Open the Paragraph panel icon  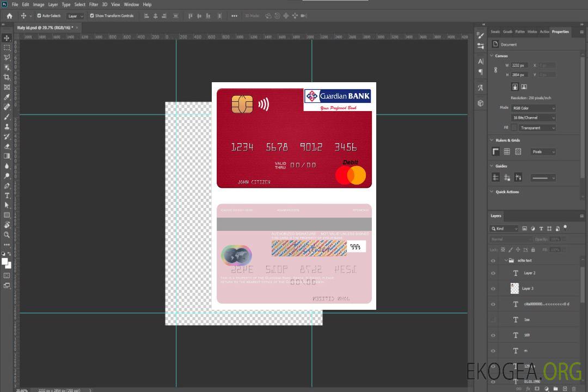480,72
